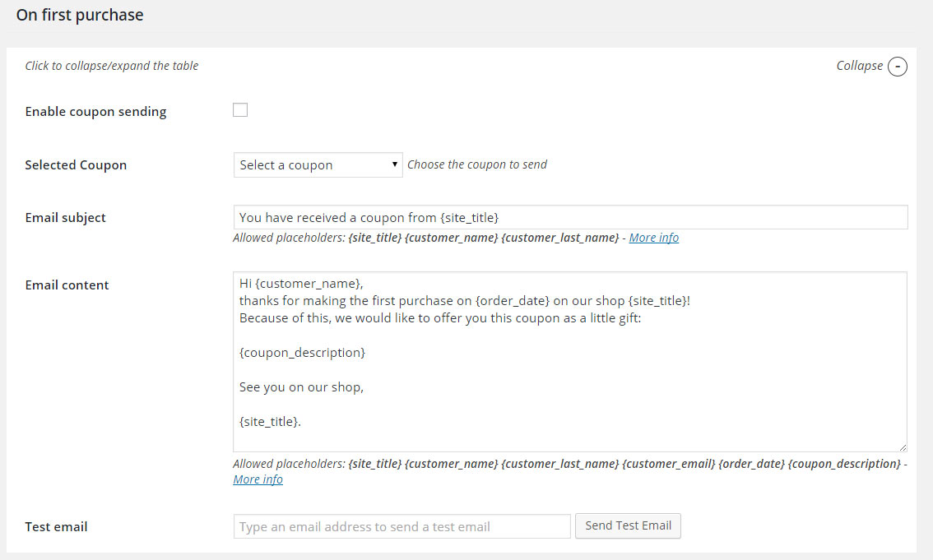Click the "On first purchase" section heading
Screen dimensions: 933x560
[x=80, y=15]
